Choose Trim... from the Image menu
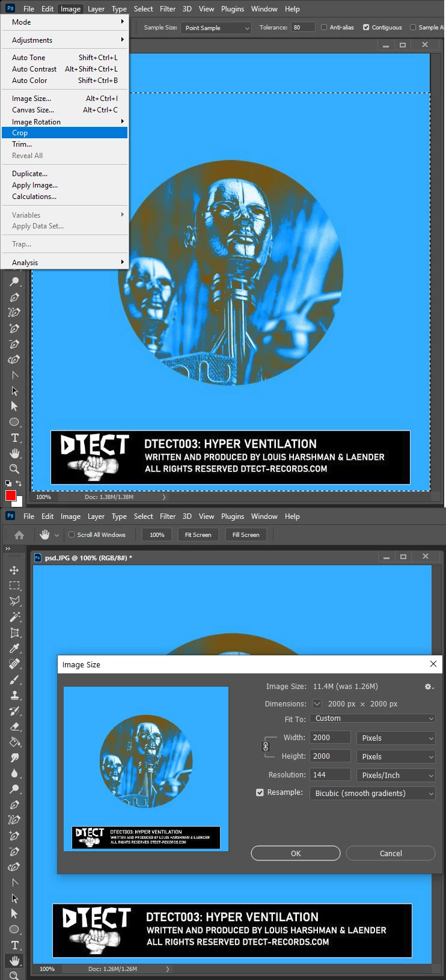 (x=65, y=144)
